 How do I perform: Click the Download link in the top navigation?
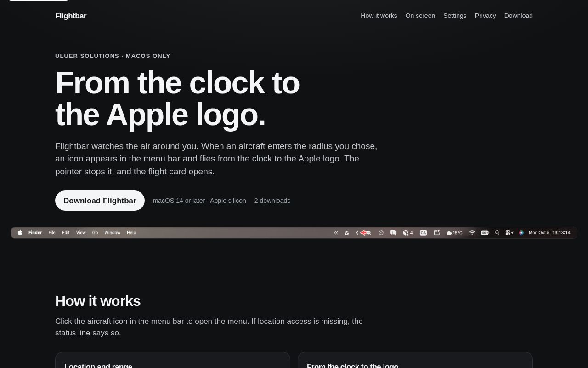pyautogui.click(x=519, y=16)
